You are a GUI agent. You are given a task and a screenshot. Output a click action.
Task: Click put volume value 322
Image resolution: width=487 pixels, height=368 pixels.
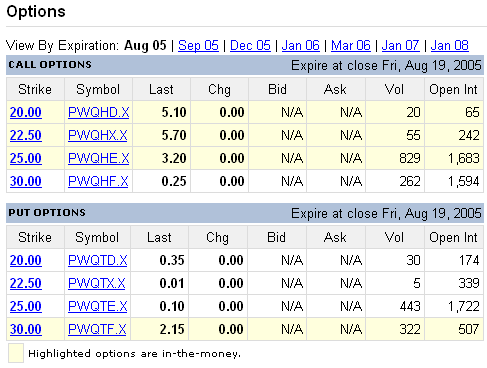tap(410, 329)
